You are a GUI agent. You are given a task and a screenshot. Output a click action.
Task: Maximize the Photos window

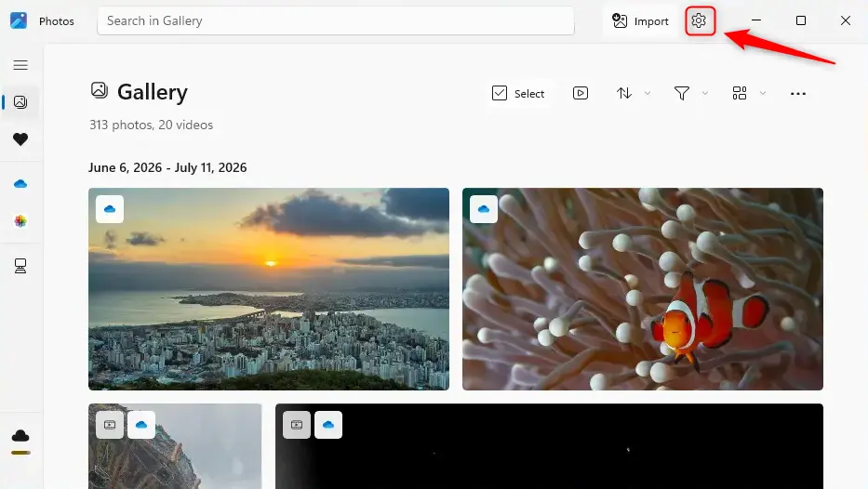click(x=800, y=20)
